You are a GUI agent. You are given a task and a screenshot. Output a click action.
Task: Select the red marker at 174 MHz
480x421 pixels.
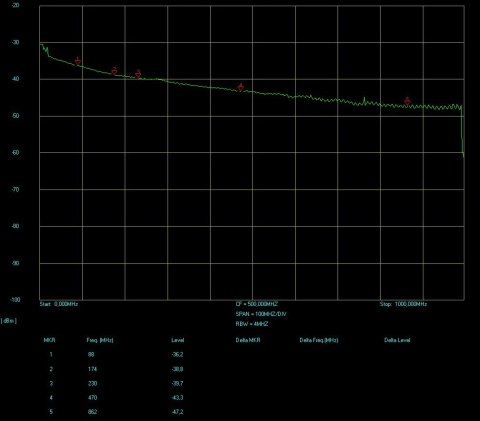coord(114,71)
